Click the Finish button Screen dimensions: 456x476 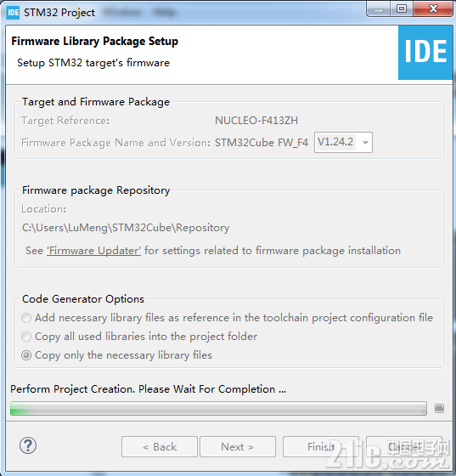point(321,446)
